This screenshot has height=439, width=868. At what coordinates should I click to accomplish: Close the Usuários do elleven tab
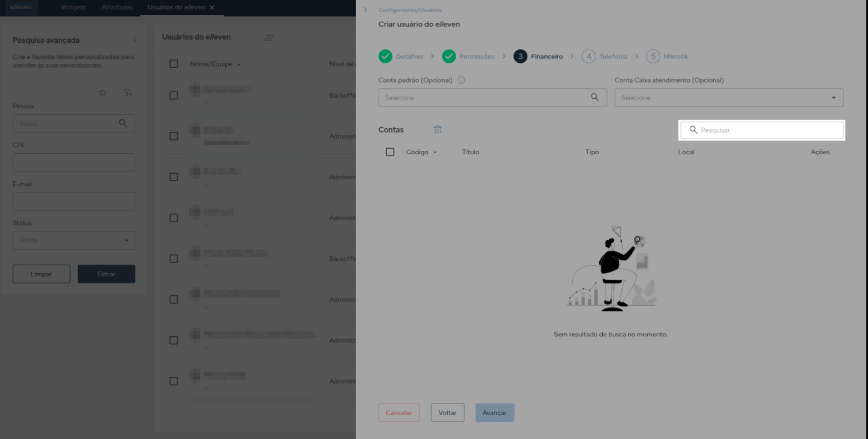[x=212, y=8]
